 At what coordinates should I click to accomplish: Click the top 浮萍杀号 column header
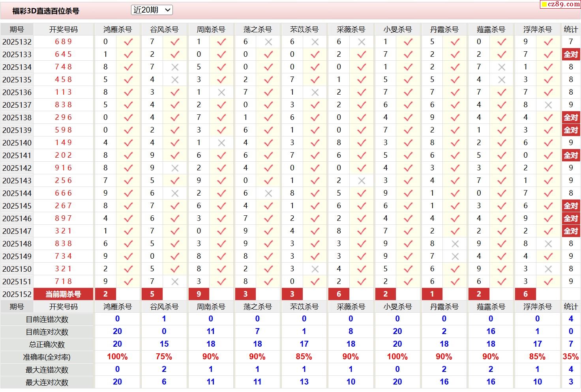point(537,29)
